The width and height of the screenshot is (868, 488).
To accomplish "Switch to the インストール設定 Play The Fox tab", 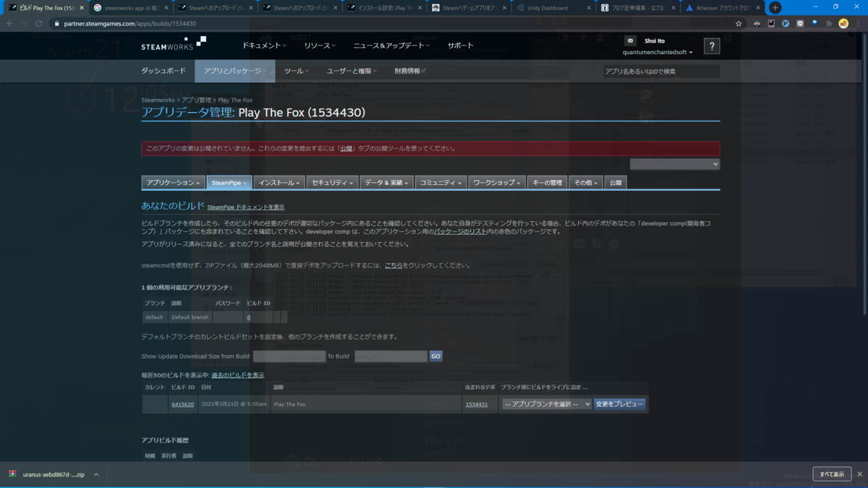I will pos(385,8).
